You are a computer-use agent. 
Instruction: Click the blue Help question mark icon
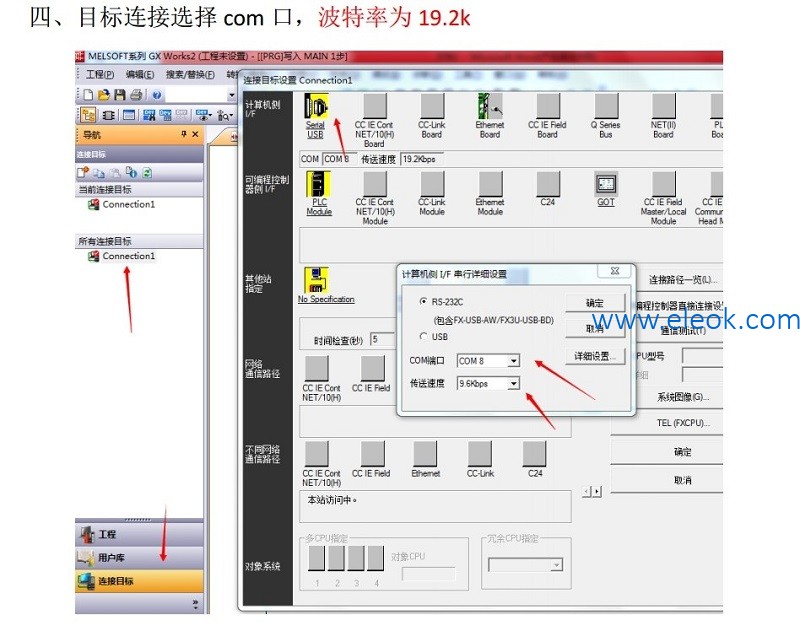(157, 95)
